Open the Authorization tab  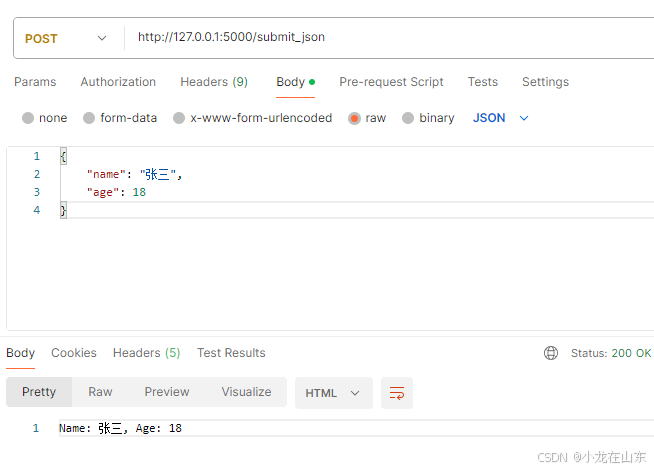118,82
